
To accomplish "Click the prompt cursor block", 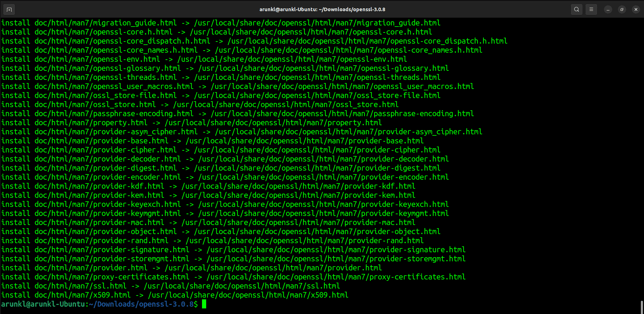I will [x=204, y=304].
